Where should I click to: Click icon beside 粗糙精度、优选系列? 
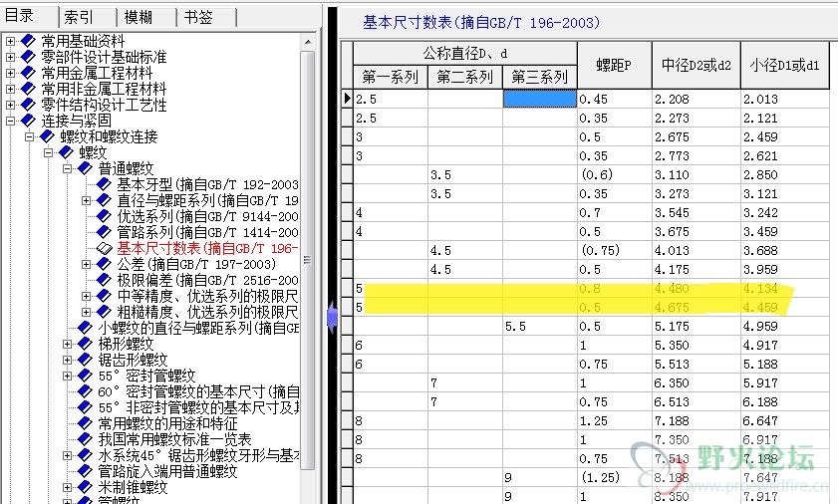[x=104, y=312]
